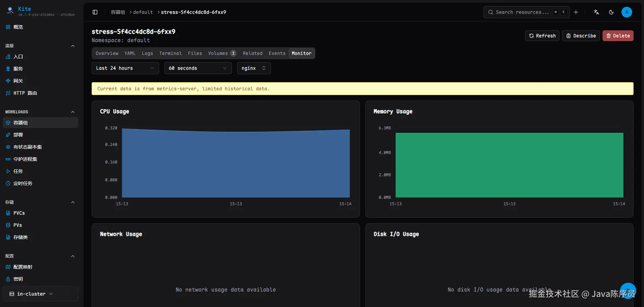This screenshot has height=307, width=644.
Task: Focus the Search resources field
Action: coord(522,12)
